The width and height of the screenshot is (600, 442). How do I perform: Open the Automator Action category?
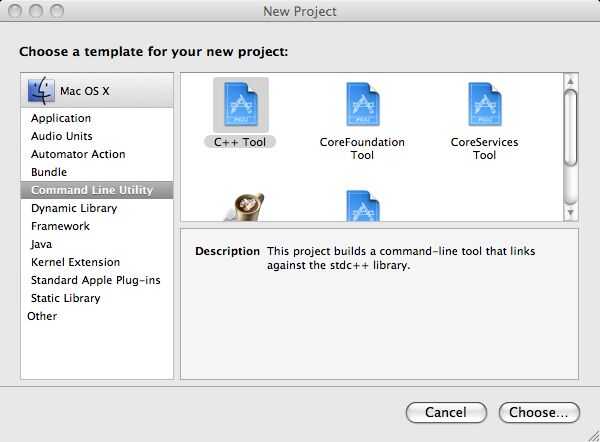click(x=78, y=154)
